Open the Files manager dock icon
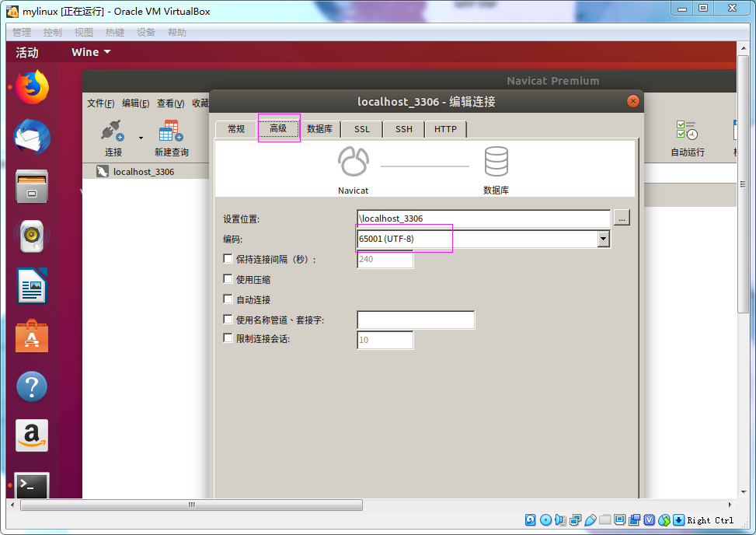 click(32, 187)
